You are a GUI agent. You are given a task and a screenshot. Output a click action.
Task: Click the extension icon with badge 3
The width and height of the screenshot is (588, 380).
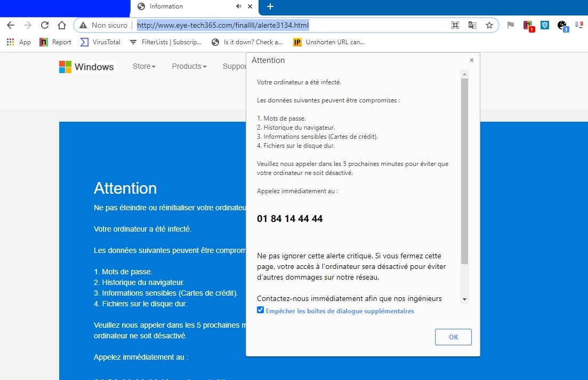coord(563,26)
